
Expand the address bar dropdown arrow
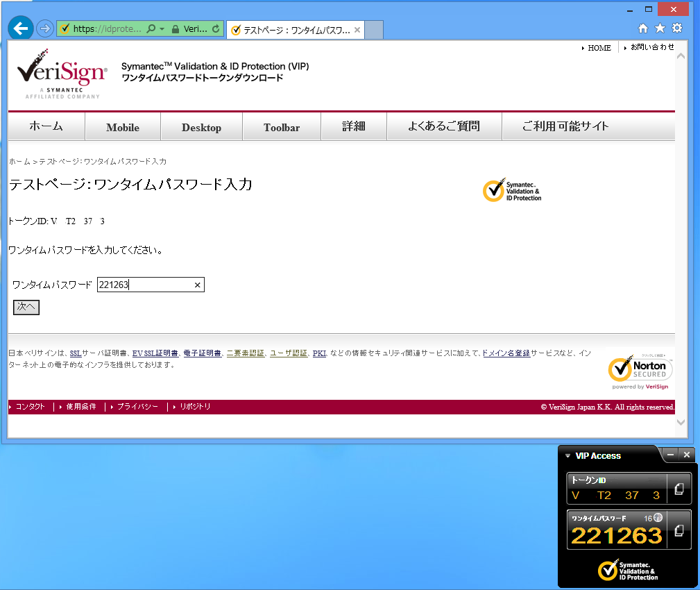pos(162,29)
